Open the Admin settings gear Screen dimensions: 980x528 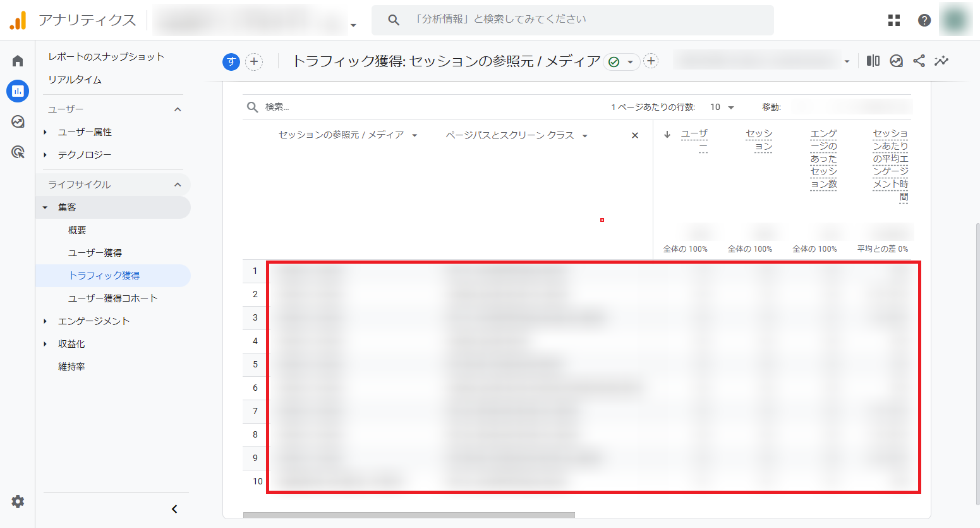tap(18, 501)
